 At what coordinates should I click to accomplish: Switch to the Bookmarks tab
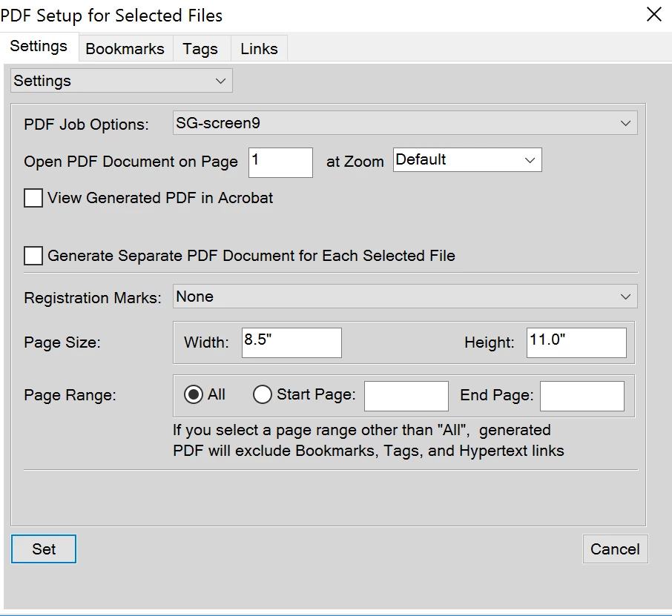pos(125,49)
